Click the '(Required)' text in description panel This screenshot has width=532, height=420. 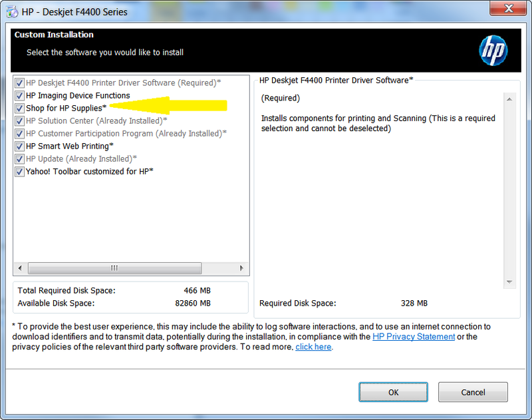tap(281, 98)
